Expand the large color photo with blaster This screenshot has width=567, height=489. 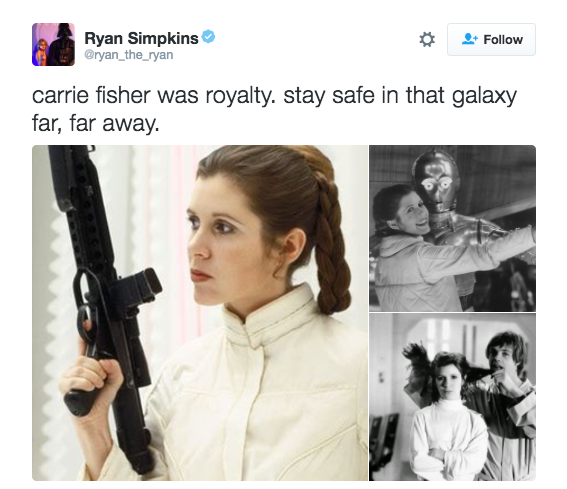200,313
